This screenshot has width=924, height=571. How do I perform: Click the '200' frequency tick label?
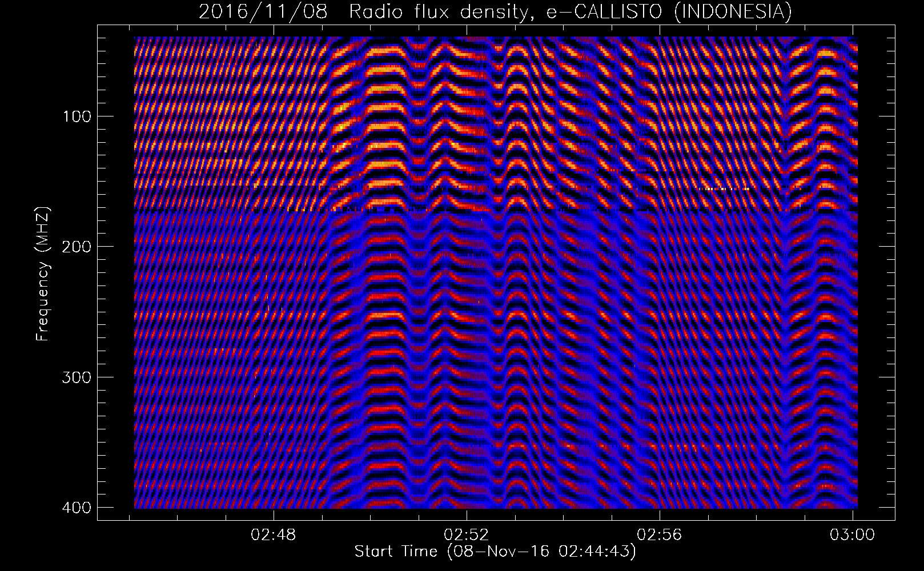tap(76, 247)
